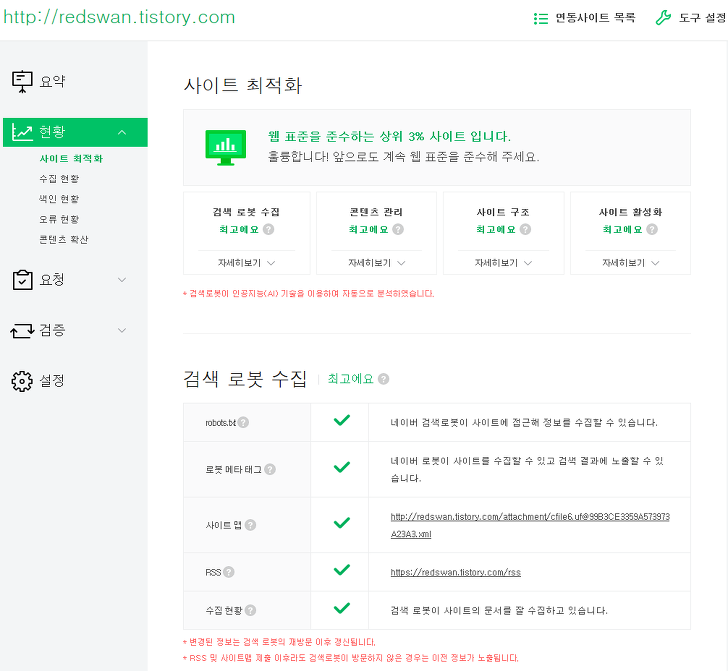Click the 네이버 검색로봇이 사이트에 접근해 description
This screenshot has height=671, width=728.
[524, 423]
